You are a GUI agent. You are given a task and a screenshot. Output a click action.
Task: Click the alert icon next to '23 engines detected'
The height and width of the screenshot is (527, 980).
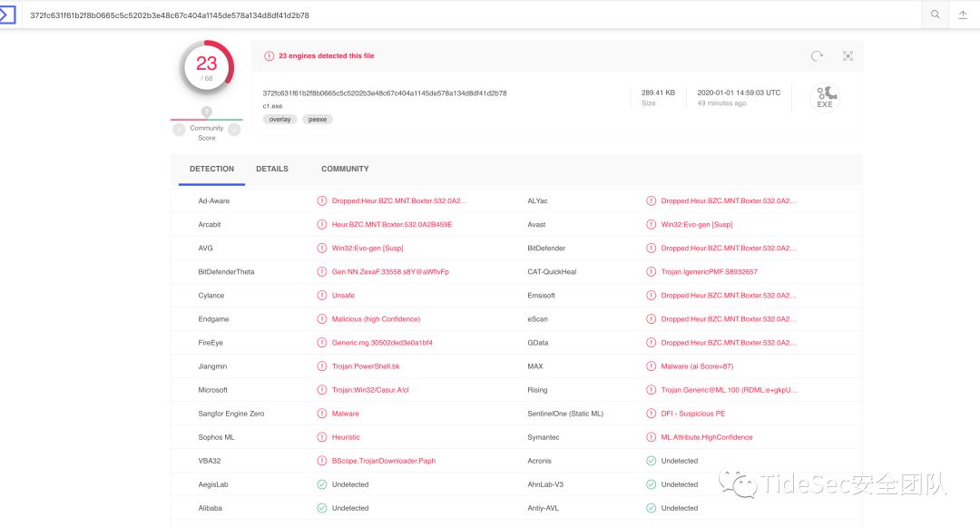coord(269,55)
